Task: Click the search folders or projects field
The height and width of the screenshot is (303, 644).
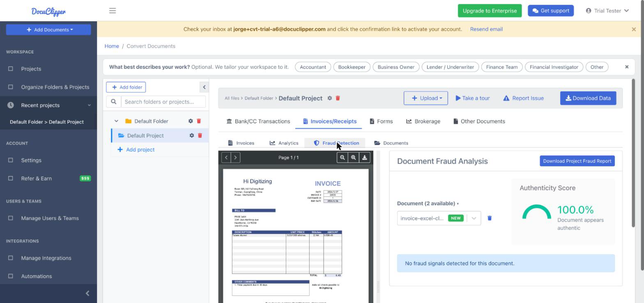Action: [163, 102]
